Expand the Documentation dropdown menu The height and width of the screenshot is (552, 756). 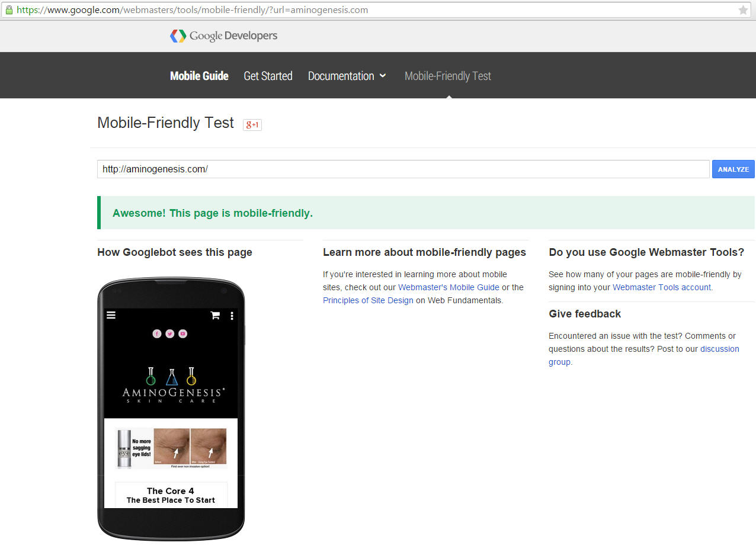pyautogui.click(x=347, y=76)
